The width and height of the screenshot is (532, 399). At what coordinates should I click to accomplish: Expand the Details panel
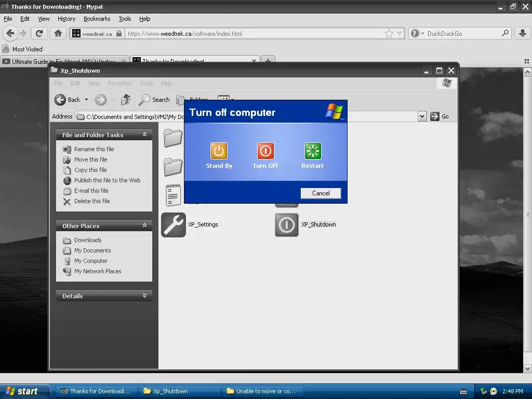point(144,296)
